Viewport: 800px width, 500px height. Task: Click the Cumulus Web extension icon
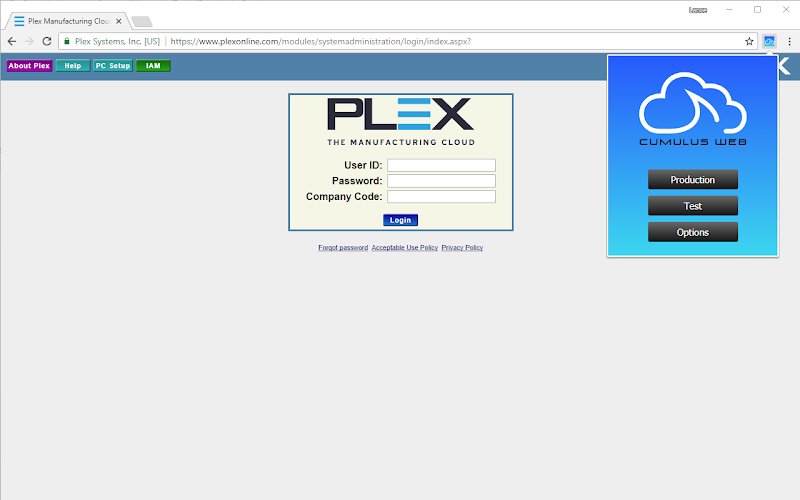769,41
